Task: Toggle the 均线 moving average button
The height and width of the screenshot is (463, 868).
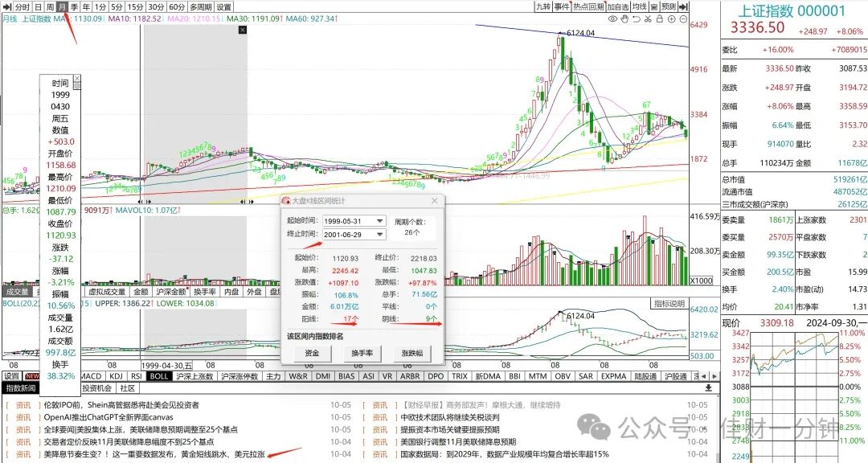Action: (640, 6)
